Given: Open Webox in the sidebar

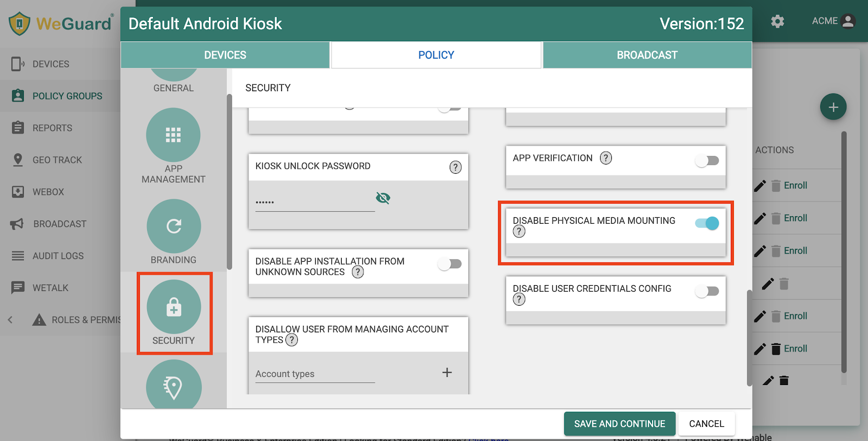Looking at the screenshot, I should 60,192.
